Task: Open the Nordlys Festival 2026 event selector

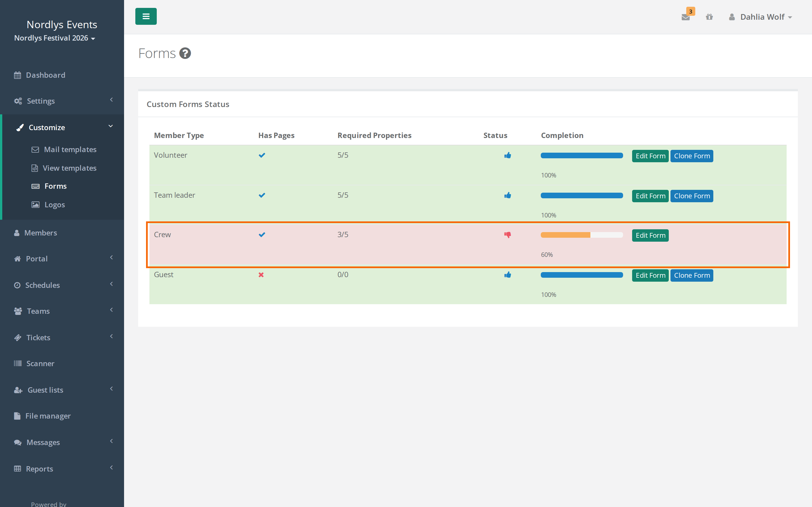Action: tap(55, 38)
